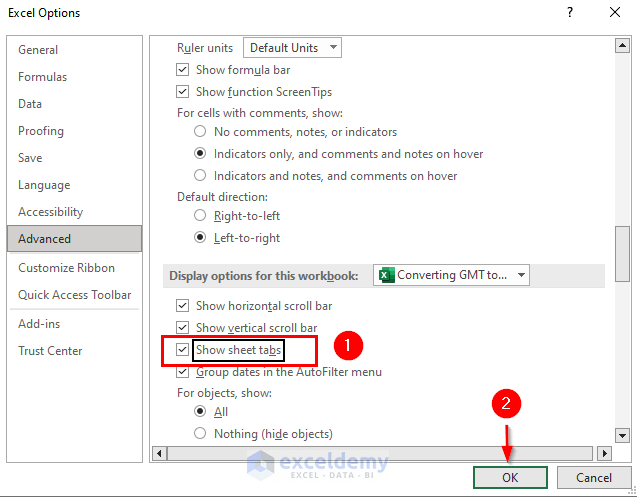Image resolution: width=637 pixels, height=497 pixels.
Task: Click the For objects, show label
Action: [x=224, y=393]
